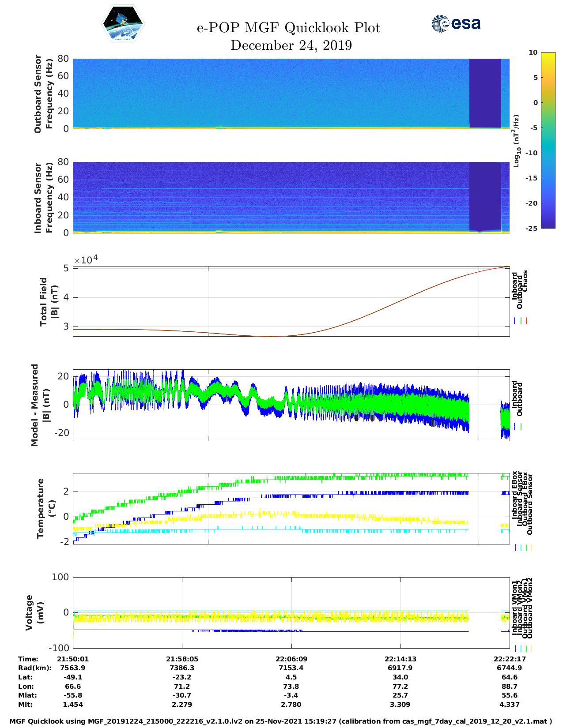Screen dimensions: 563x728
Task: Click the Voltage (mV) axis label
Action: tap(34, 612)
